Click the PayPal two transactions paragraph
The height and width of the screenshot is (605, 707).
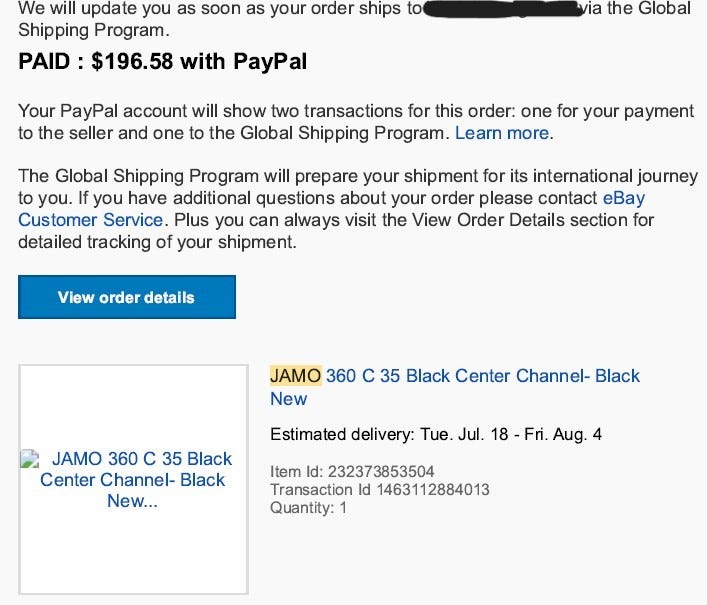coord(356,122)
